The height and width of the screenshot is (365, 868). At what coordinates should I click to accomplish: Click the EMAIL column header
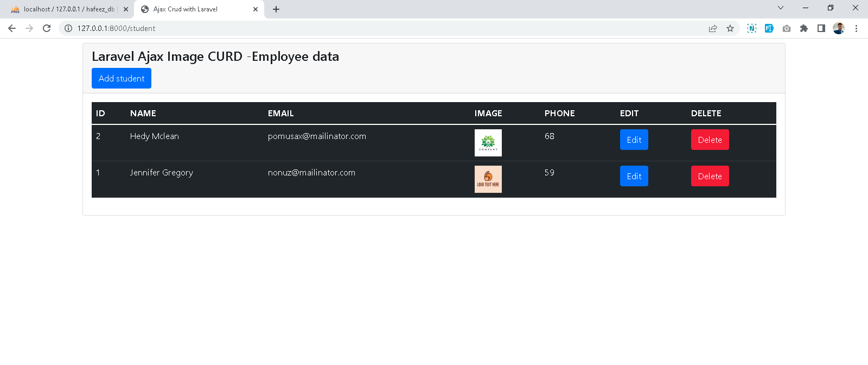(280, 114)
